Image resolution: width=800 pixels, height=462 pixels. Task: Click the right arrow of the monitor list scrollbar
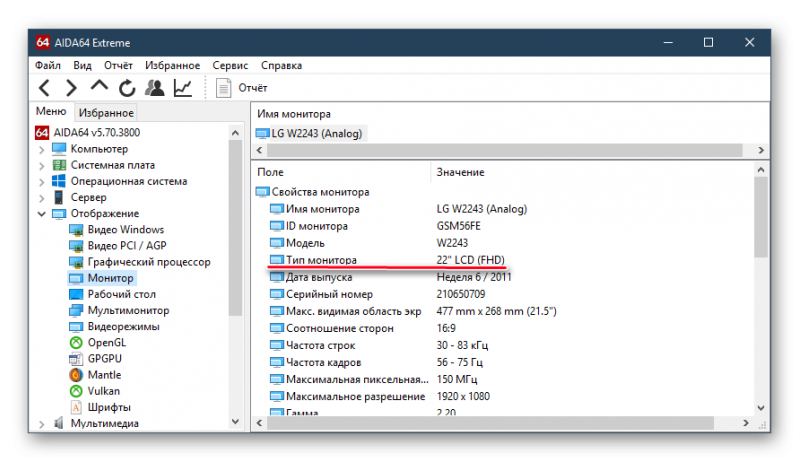coord(761,150)
